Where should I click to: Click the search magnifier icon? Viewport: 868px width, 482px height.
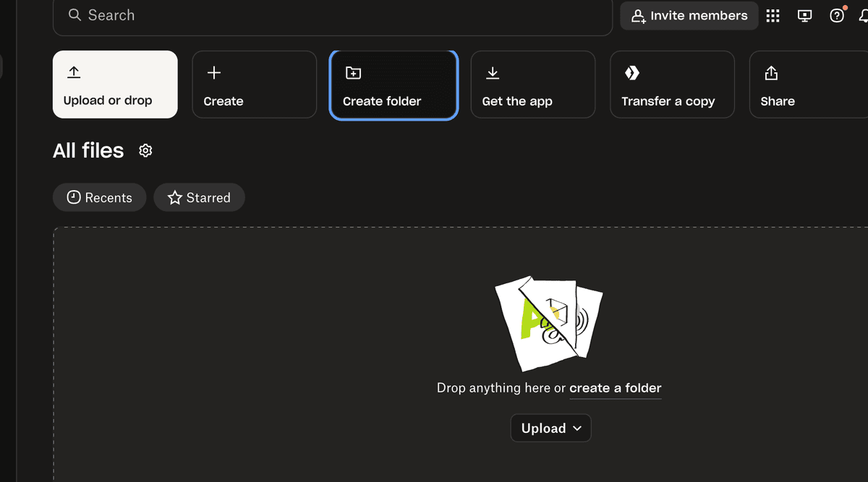75,14
